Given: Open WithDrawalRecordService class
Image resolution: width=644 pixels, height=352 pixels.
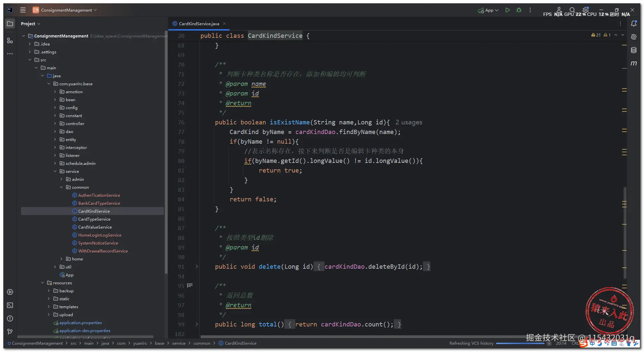Looking at the screenshot, I should pos(103,251).
